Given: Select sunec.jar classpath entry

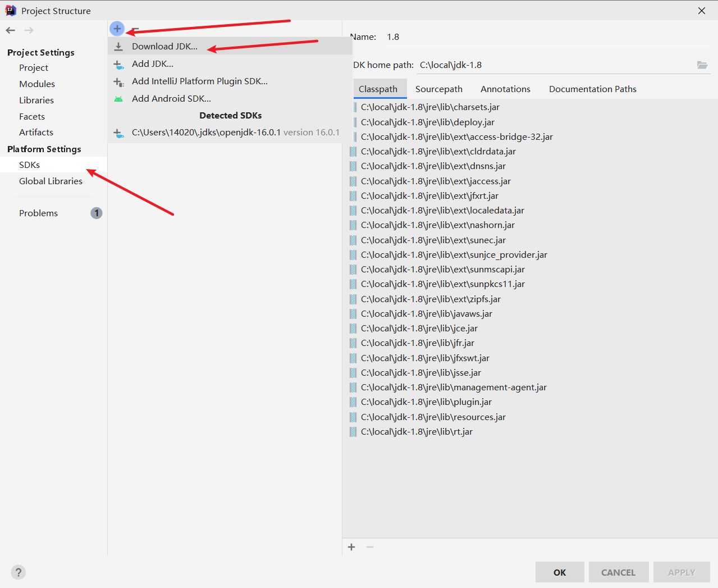Looking at the screenshot, I should tap(433, 240).
